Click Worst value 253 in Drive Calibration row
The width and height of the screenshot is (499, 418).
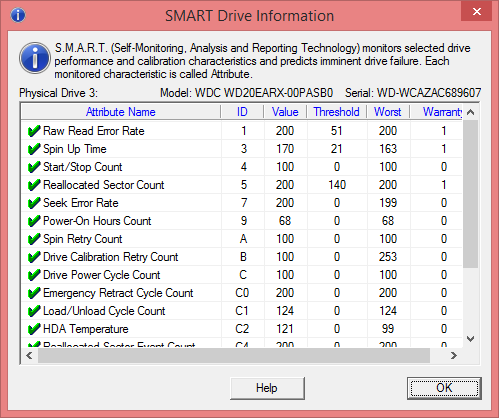pyautogui.click(x=388, y=257)
